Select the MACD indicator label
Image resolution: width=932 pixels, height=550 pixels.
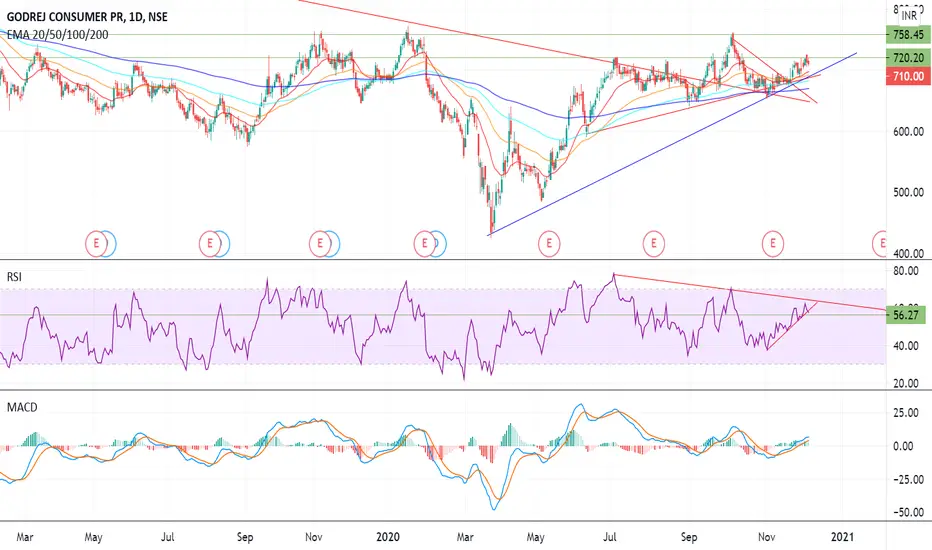pyautogui.click(x=22, y=407)
